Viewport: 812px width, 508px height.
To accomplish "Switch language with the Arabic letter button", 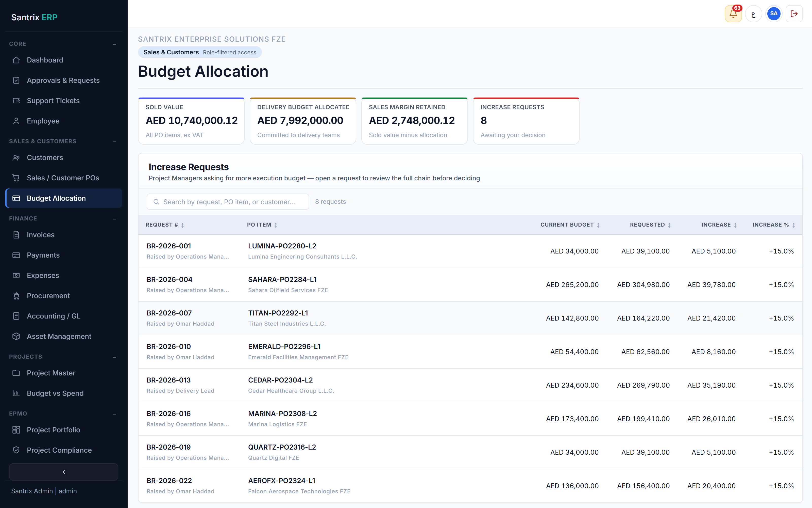I will click(x=753, y=14).
